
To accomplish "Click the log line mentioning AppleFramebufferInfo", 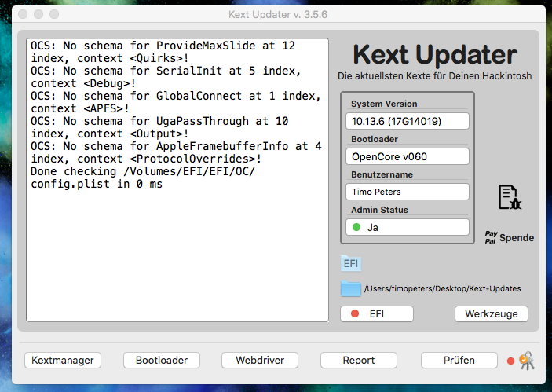I will pyautogui.click(x=176, y=147).
